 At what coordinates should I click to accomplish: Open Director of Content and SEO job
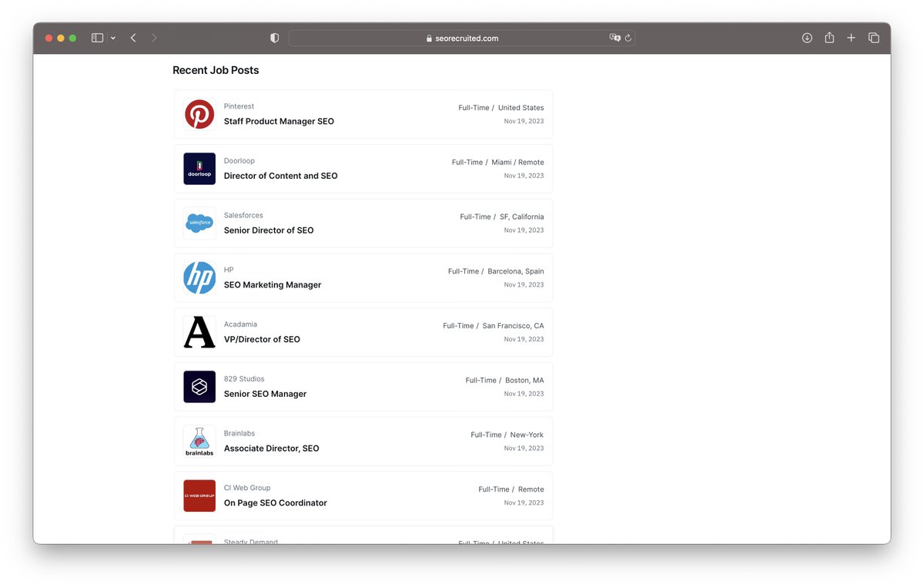281,176
